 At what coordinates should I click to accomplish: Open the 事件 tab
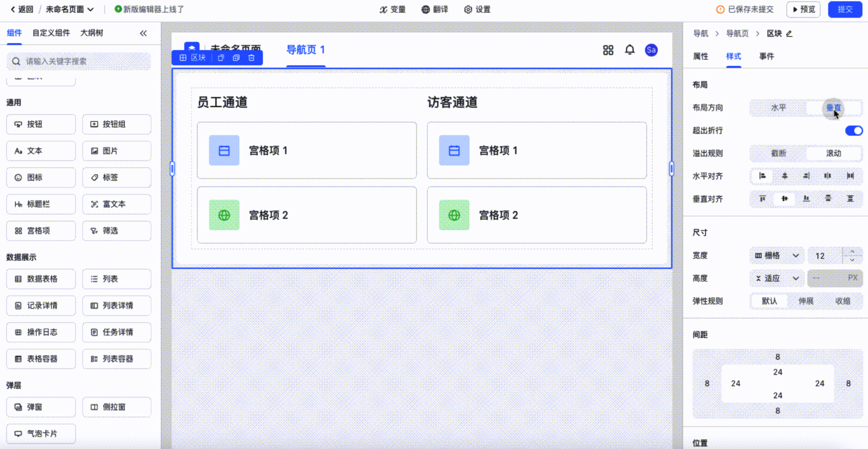click(766, 56)
